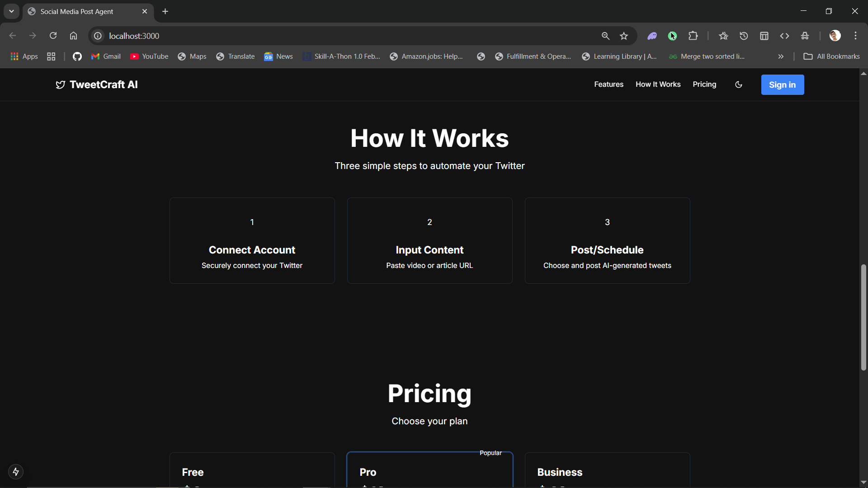Navigate to Features section
Image resolution: width=868 pixels, height=488 pixels.
pos(609,84)
